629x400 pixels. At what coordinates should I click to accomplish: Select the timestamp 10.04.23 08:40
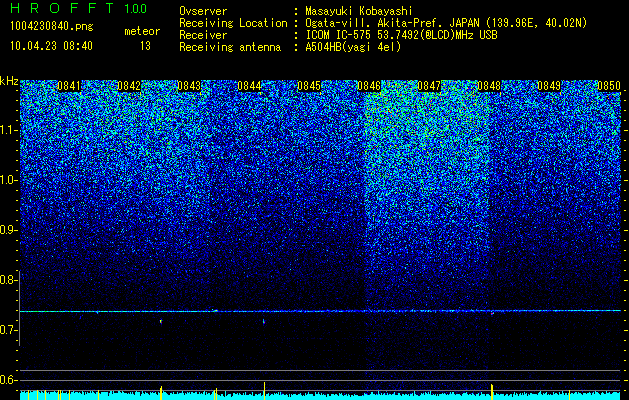[51, 46]
